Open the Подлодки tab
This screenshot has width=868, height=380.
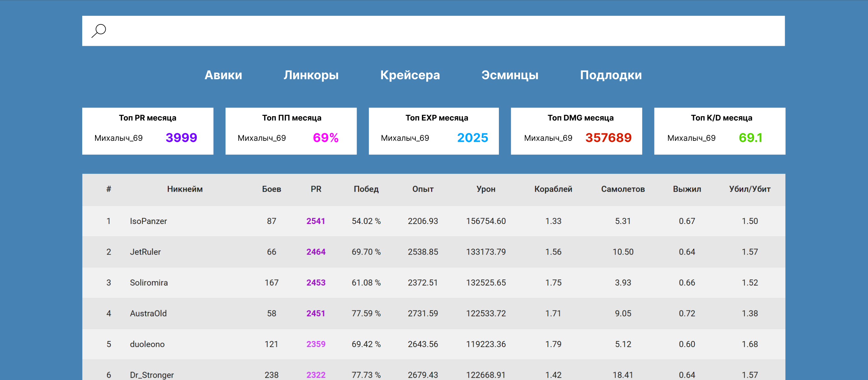[x=611, y=75]
